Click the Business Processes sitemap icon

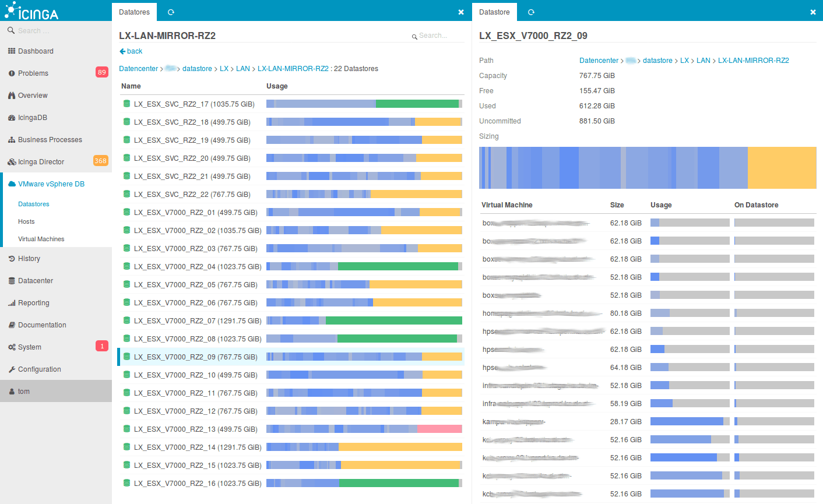(x=12, y=140)
